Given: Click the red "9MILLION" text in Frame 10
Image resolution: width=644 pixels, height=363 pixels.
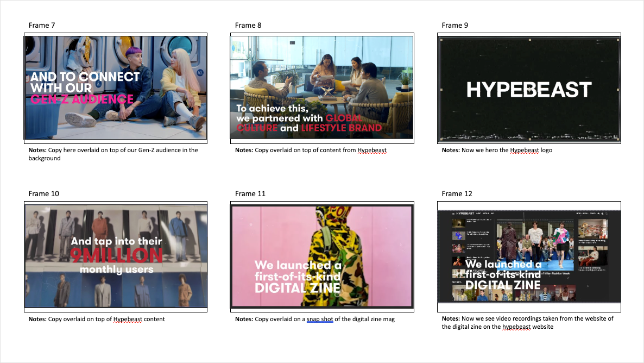Looking at the screenshot, I should coord(116,255).
